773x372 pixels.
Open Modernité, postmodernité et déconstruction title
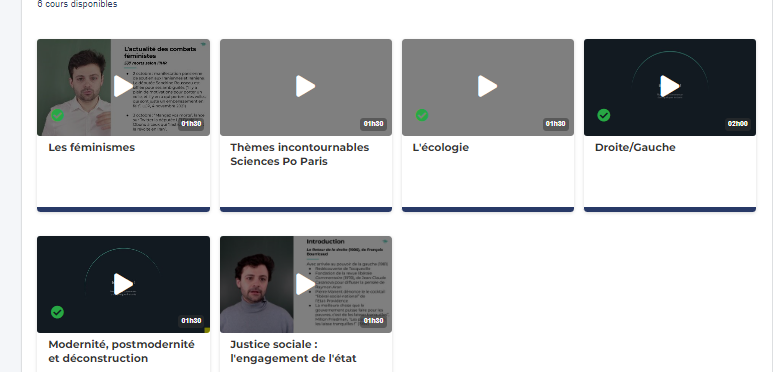point(121,351)
